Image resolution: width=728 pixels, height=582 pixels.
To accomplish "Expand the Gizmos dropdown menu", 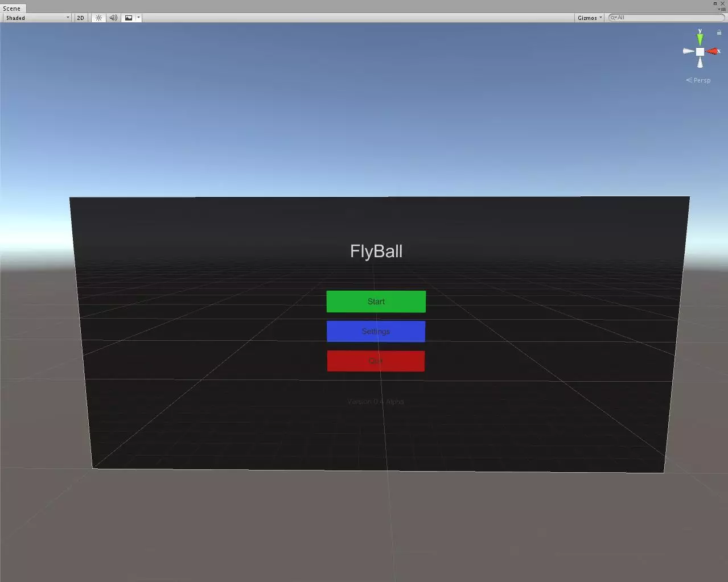I will 590,18.
